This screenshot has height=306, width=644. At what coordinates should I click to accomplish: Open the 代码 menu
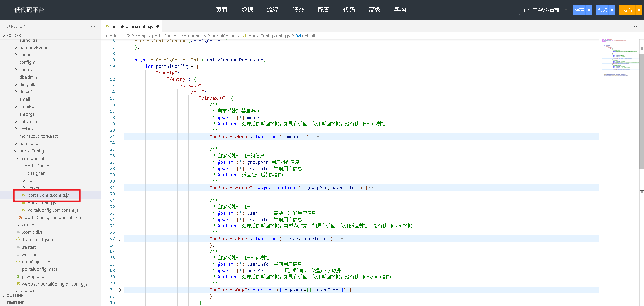(x=349, y=10)
